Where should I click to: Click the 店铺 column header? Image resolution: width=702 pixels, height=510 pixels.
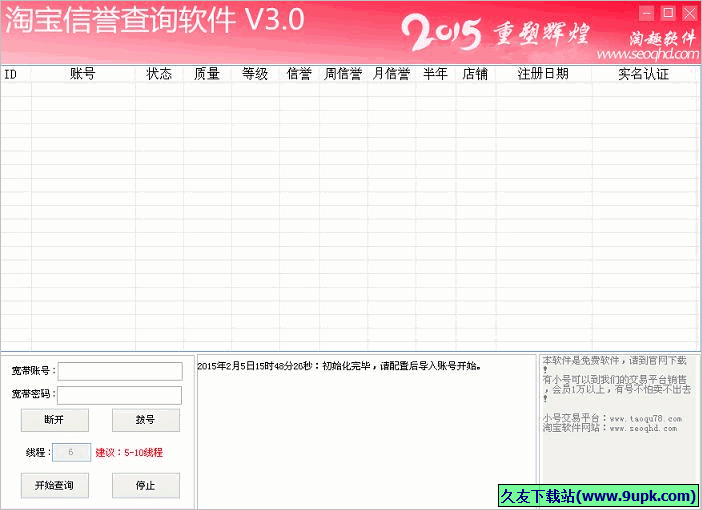click(x=475, y=74)
